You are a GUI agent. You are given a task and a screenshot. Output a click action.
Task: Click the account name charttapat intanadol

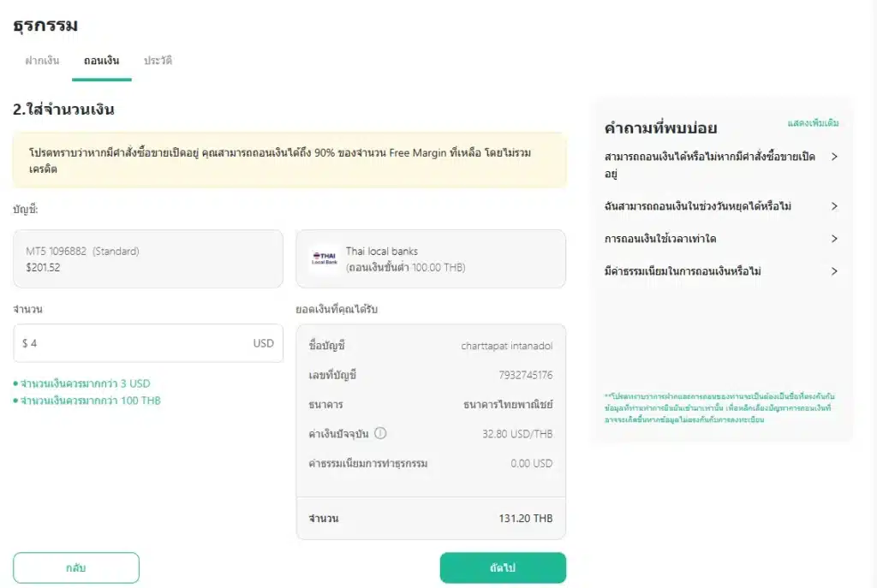click(x=507, y=346)
